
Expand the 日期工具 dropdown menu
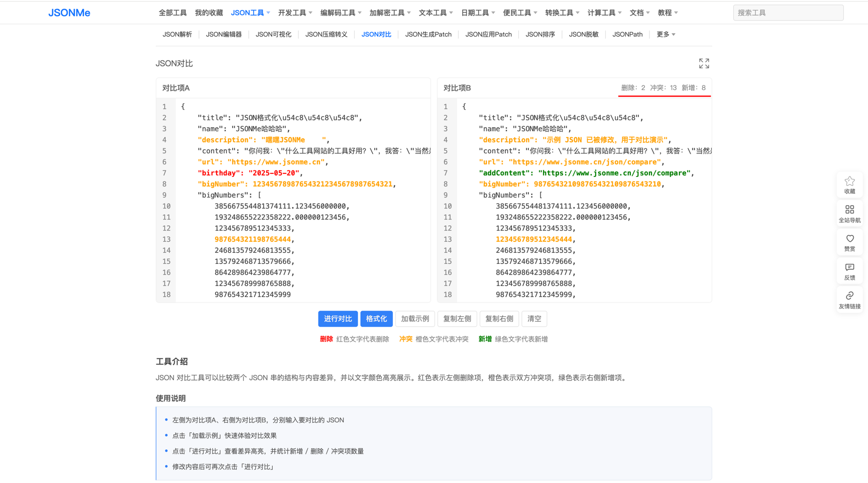(x=478, y=13)
